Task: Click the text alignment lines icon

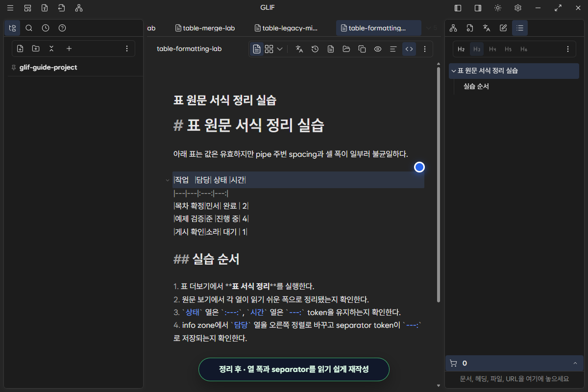Action: [x=393, y=49]
